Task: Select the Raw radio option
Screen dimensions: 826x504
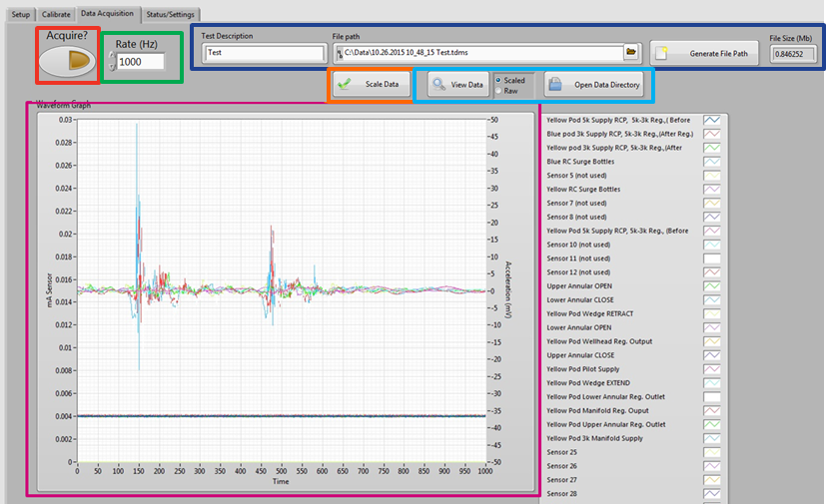Action: click(x=499, y=91)
